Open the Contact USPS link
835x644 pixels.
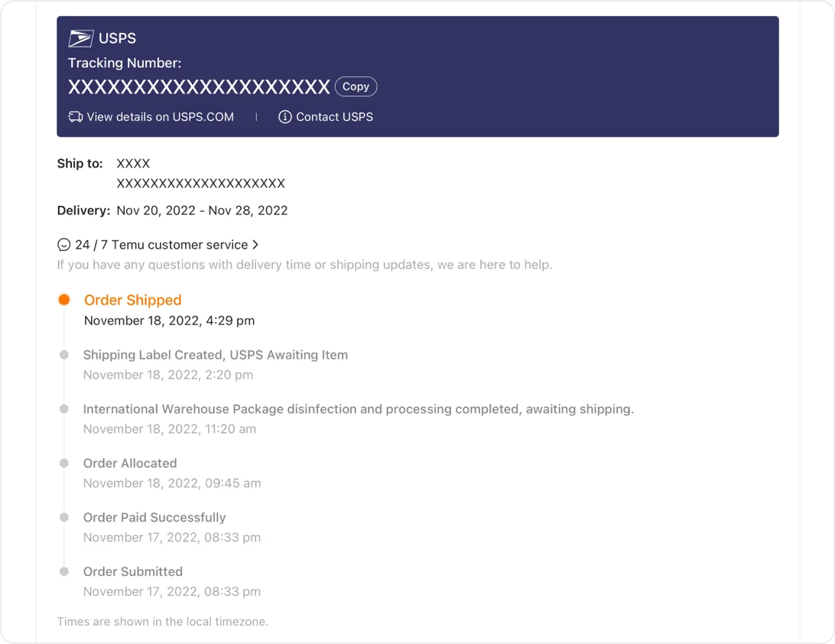(334, 117)
